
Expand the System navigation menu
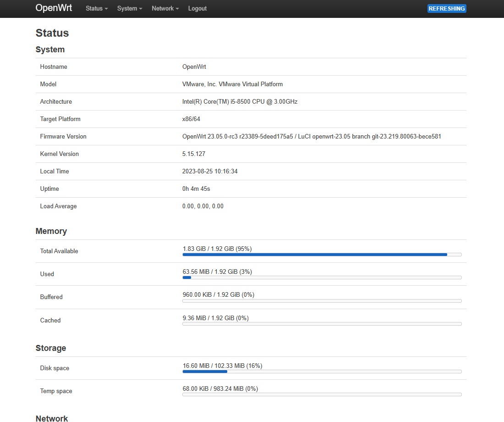130,8
